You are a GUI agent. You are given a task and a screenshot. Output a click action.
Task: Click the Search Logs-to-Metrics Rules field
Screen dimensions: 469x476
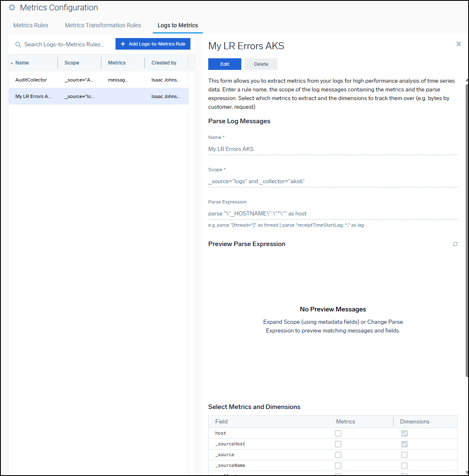pyautogui.click(x=64, y=45)
